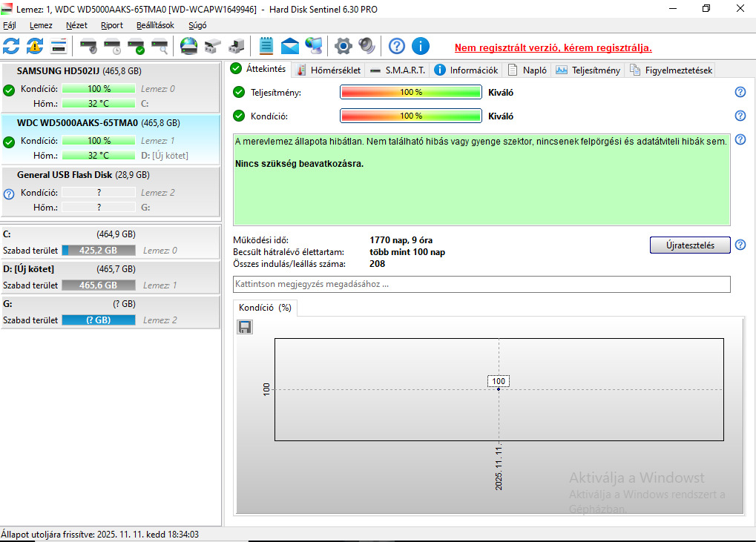
Task: Switch to the Információk tab
Action: (x=466, y=70)
